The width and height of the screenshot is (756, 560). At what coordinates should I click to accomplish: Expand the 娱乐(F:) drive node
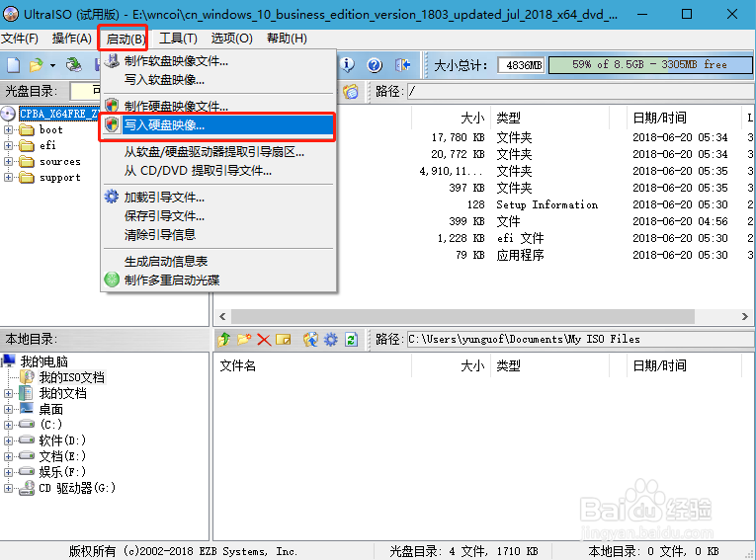(8, 472)
